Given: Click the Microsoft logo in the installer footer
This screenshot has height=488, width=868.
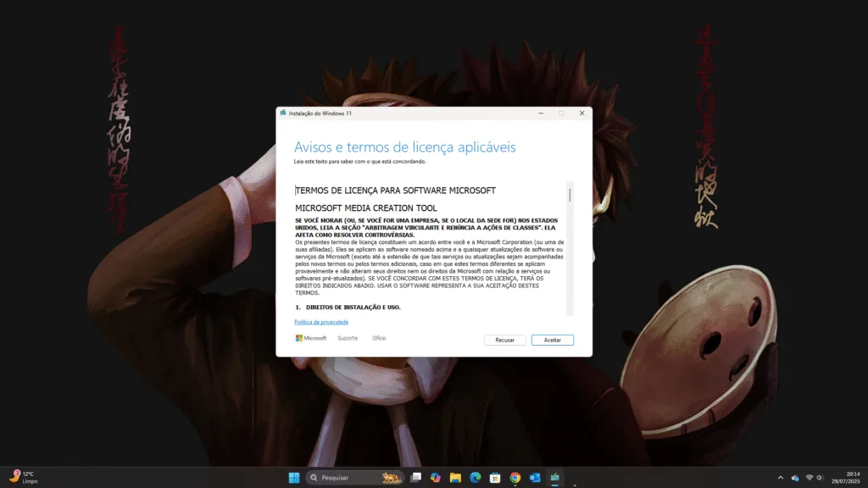Looking at the screenshot, I should point(310,338).
